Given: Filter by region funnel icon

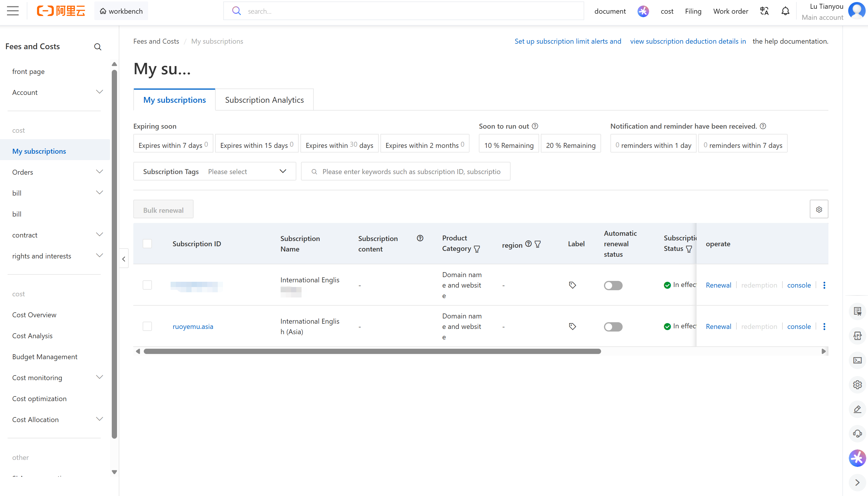Looking at the screenshot, I should pos(538,244).
